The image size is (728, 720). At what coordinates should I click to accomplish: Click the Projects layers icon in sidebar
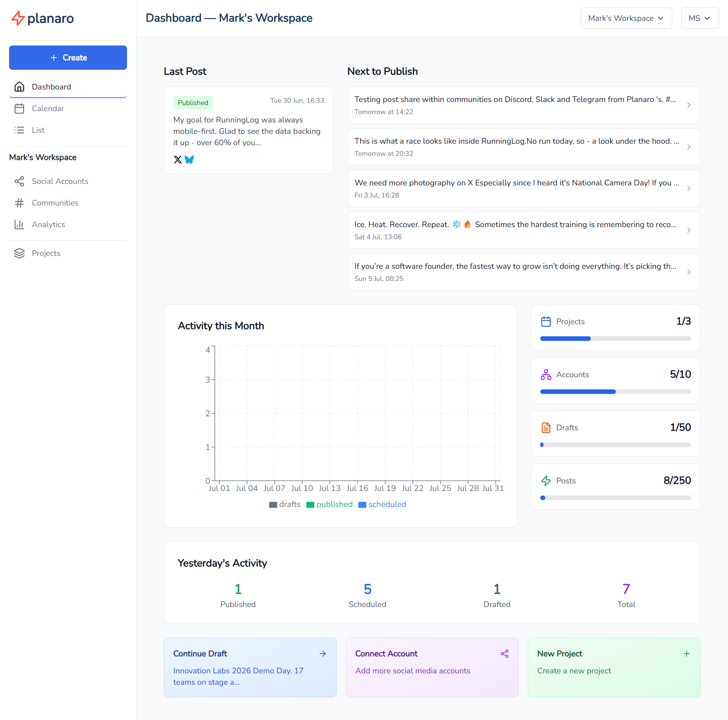(19, 253)
